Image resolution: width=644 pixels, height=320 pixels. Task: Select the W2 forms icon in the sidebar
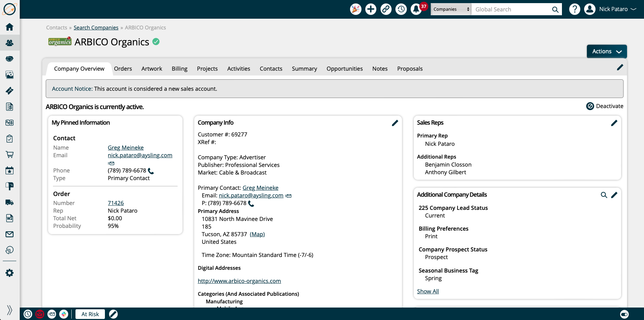(x=9, y=218)
